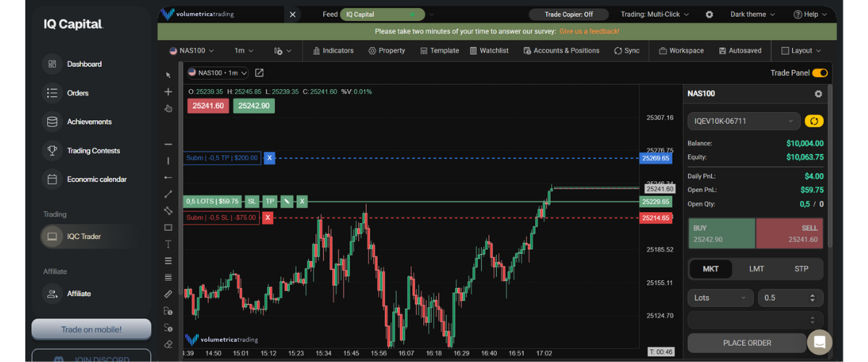Expand the IQEV10K-06711 account dropdown
This screenshot has height=362, width=868.
(744, 121)
